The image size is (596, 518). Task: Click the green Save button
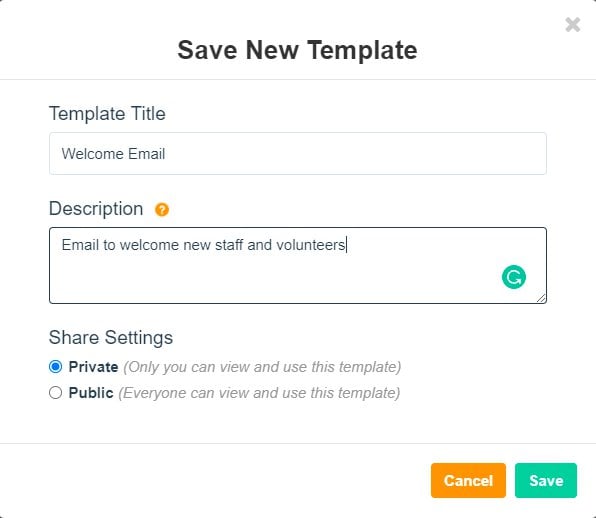pos(546,480)
